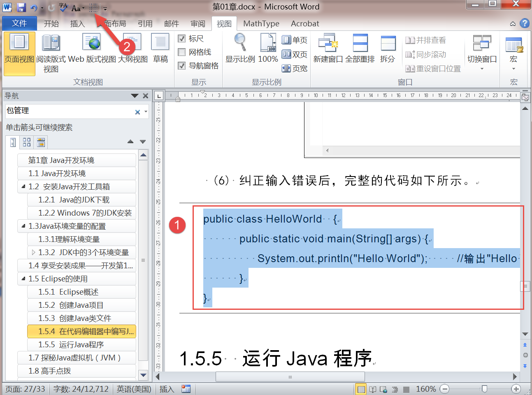532x395 pixels.
Task: Switch to the 引用 ribbon tab
Action: tap(145, 24)
